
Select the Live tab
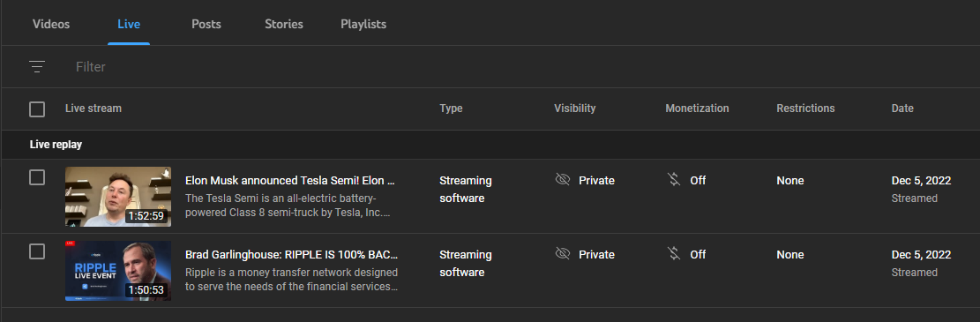(x=129, y=25)
